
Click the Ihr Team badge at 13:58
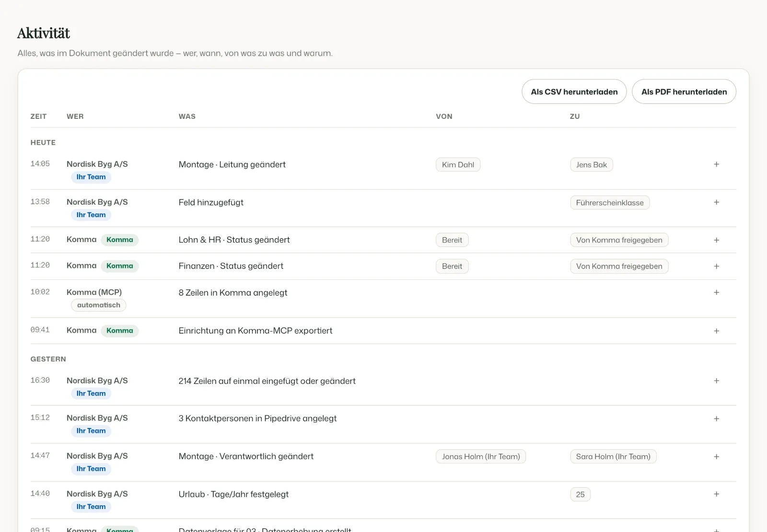tap(91, 215)
